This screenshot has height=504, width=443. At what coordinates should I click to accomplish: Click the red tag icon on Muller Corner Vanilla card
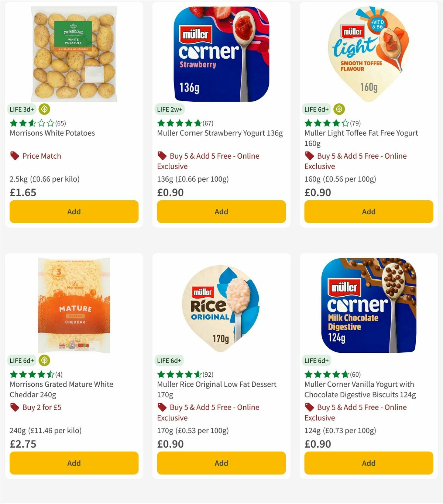[x=309, y=407]
